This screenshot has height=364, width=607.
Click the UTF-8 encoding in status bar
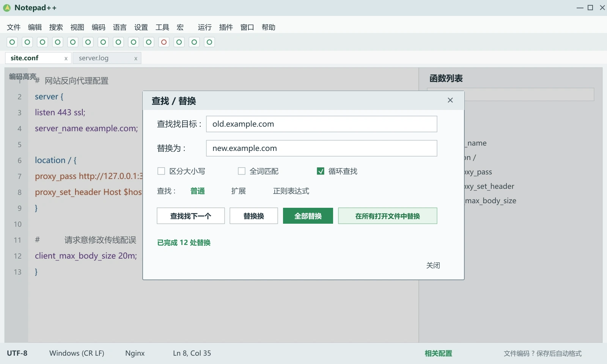click(17, 353)
